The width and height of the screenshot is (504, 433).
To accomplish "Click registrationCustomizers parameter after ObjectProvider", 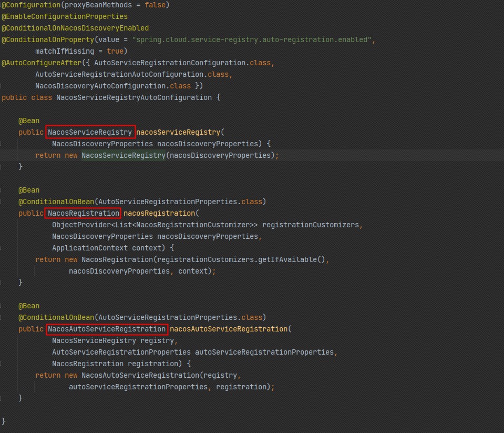I will [x=311, y=225].
